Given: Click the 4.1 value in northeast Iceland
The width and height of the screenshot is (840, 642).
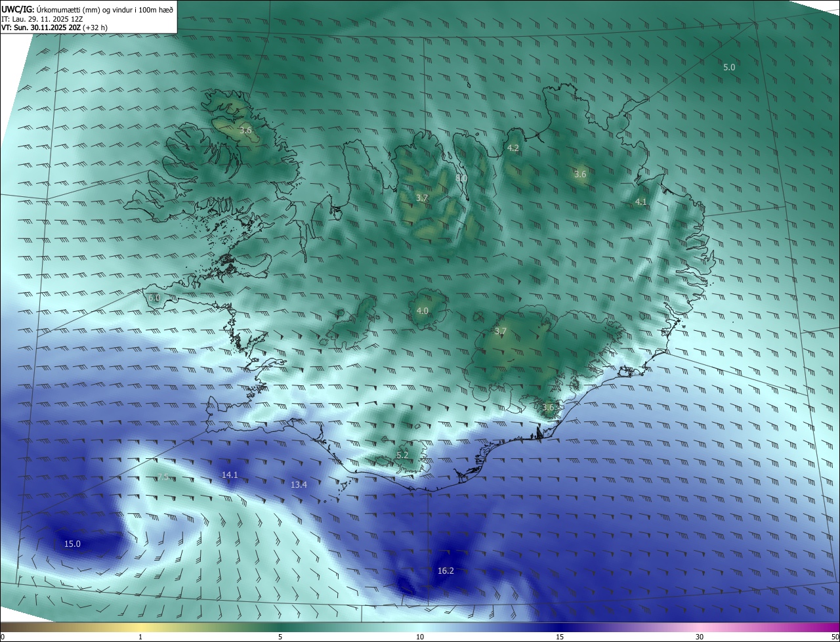Looking at the screenshot, I should [641, 202].
